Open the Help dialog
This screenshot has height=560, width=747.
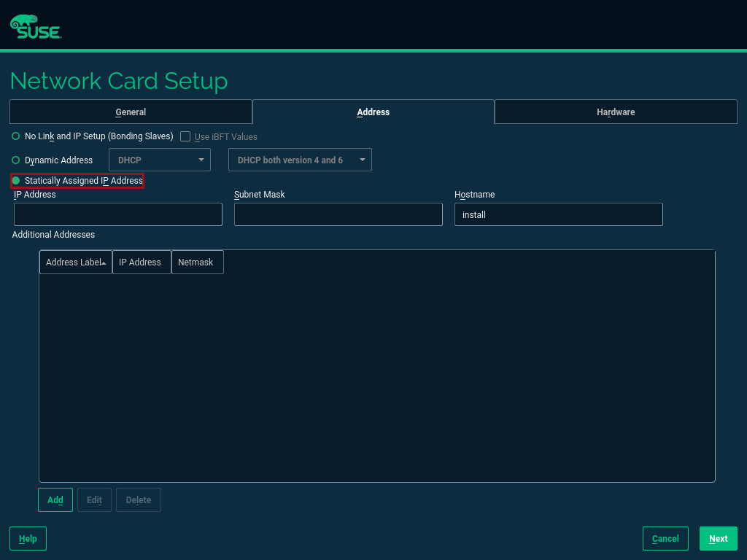[x=28, y=538]
